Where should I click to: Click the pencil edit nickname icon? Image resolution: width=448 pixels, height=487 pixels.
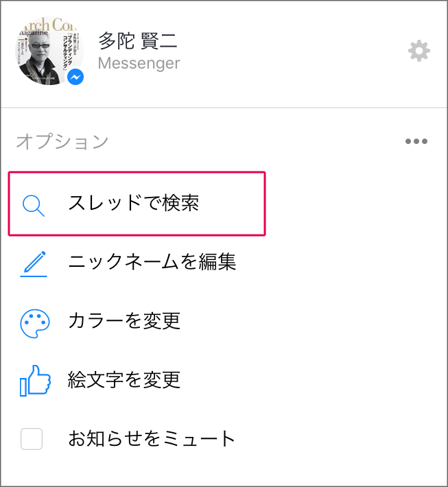(34, 263)
